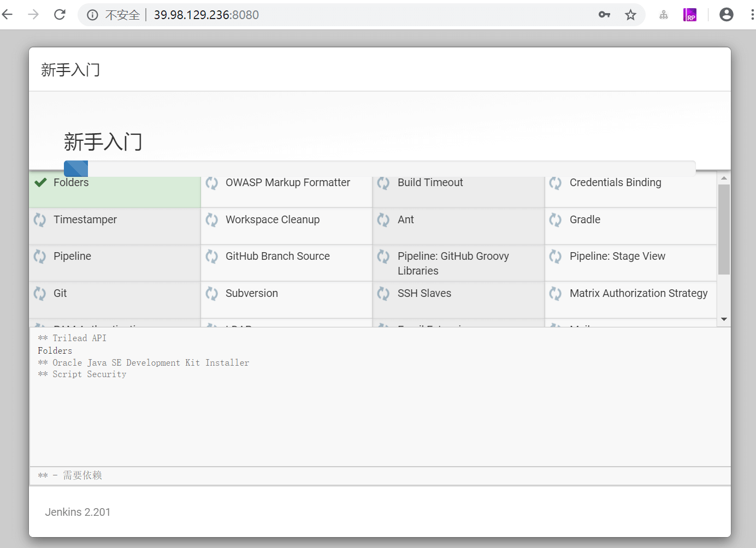Click the pending spinner for GitHub Branch Source
This screenshot has height=548, width=756.
212,257
